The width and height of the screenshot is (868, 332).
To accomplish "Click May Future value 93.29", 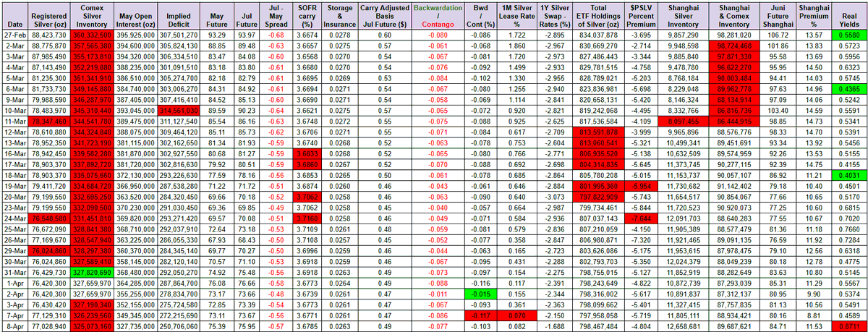I will pos(216,35).
